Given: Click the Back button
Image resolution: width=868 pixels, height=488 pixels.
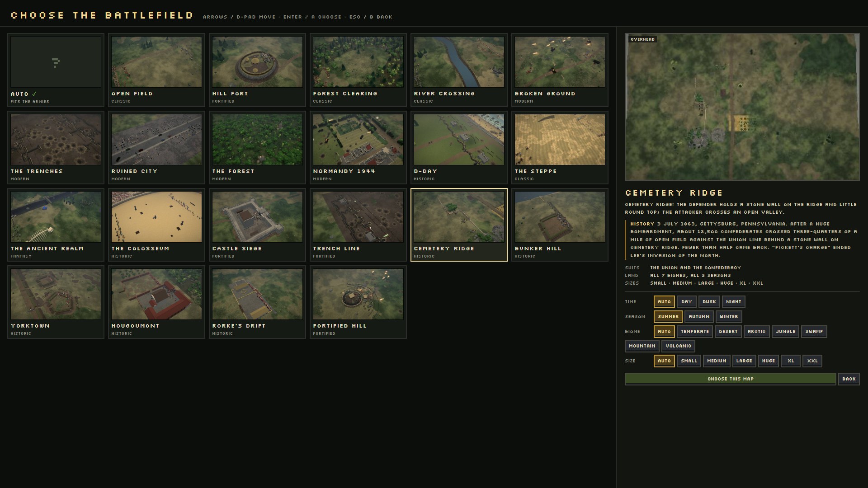Looking at the screenshot, I should click(x=849, y=379).
